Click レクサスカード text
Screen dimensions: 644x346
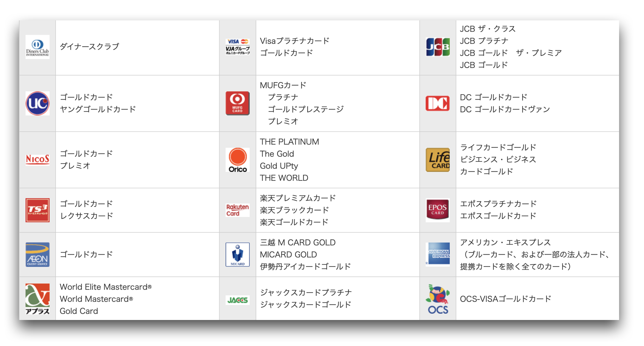point(86,216)
